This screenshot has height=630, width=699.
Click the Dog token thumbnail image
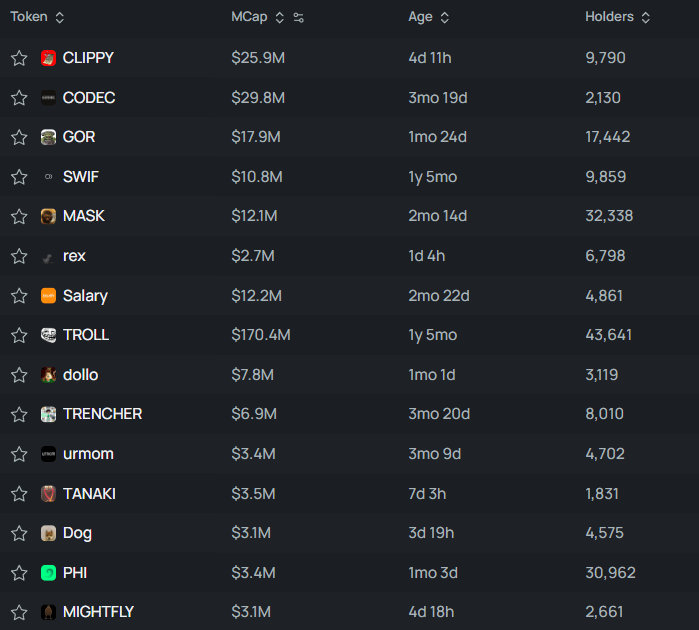pos(48,533)
